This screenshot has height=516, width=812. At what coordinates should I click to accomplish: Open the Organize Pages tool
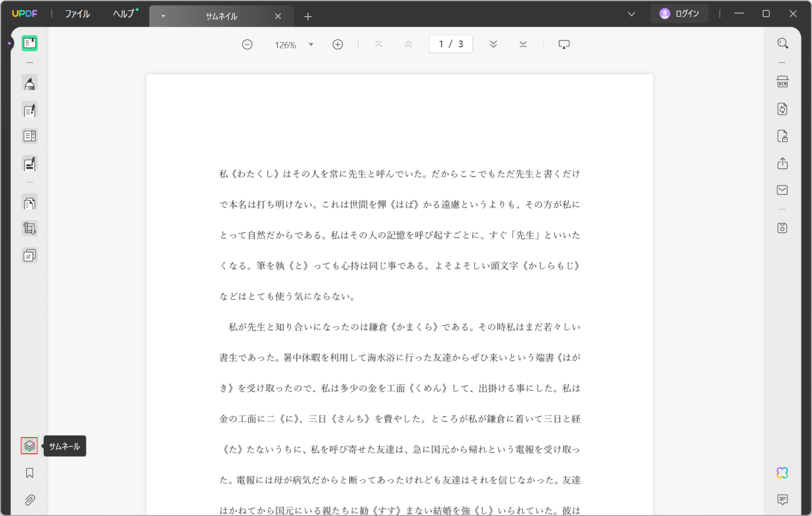tap(29, 202)
